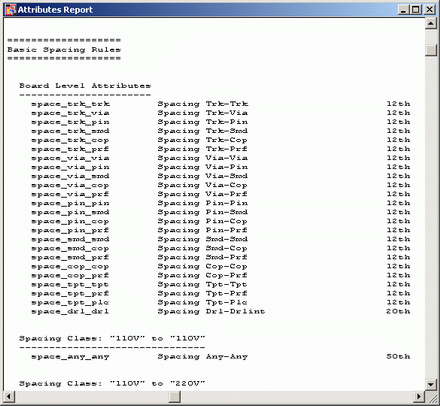The height and width of the screenshot is (406, 440).
Task: Maximize the Attributes Report window
Action: [416, 10]
